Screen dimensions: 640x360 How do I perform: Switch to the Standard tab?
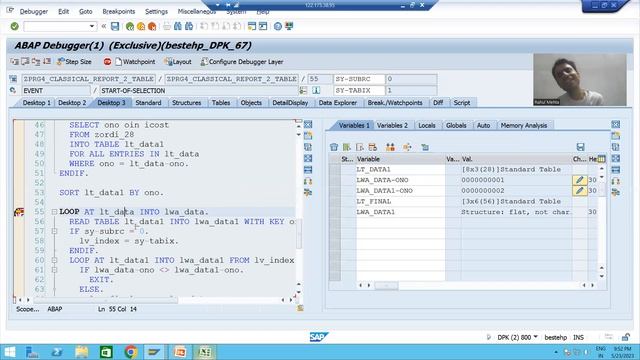pos(148,103)
